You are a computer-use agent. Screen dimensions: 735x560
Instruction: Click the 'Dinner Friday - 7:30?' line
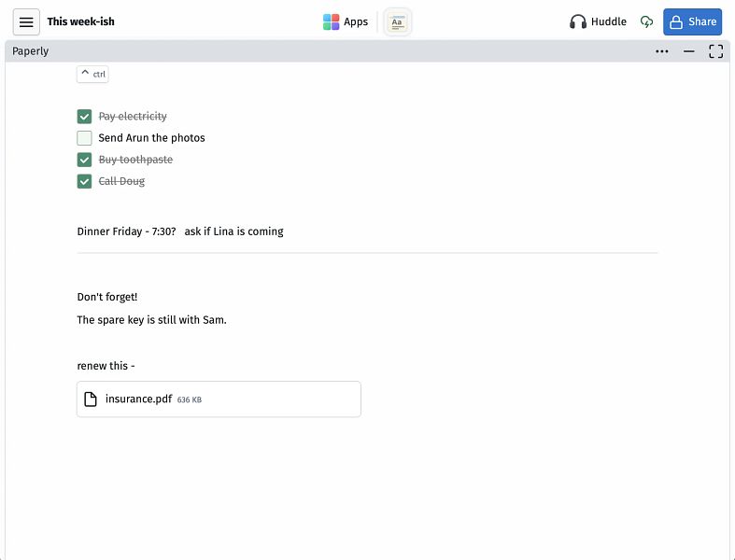180,231
